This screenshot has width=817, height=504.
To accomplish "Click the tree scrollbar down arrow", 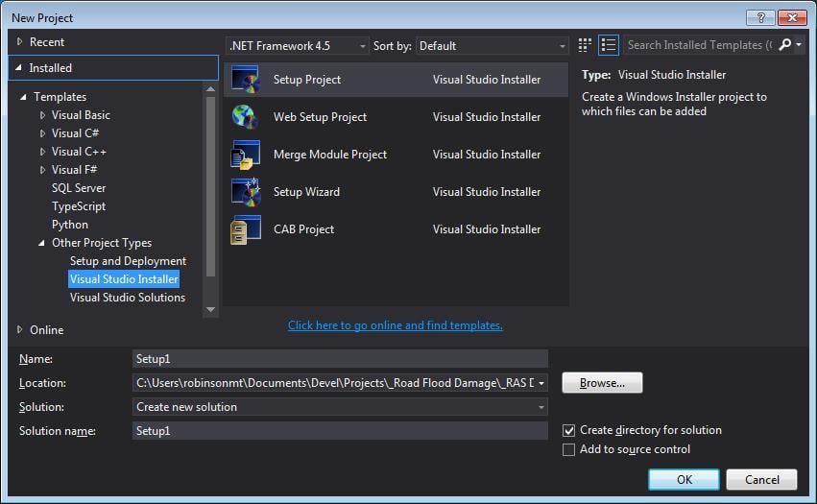I will coord(210,309).
